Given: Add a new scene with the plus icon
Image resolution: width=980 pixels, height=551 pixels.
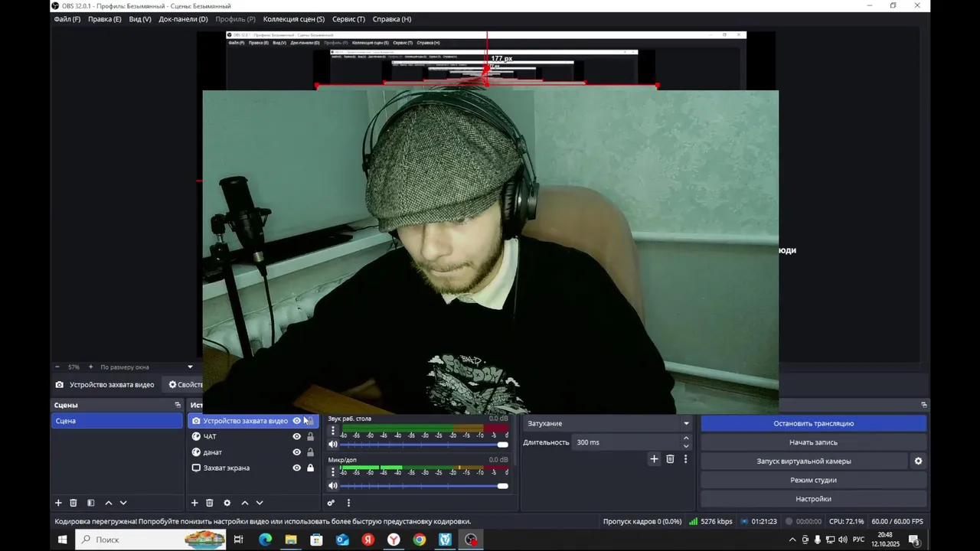Looking at the screenshot, I should point(58,503).
